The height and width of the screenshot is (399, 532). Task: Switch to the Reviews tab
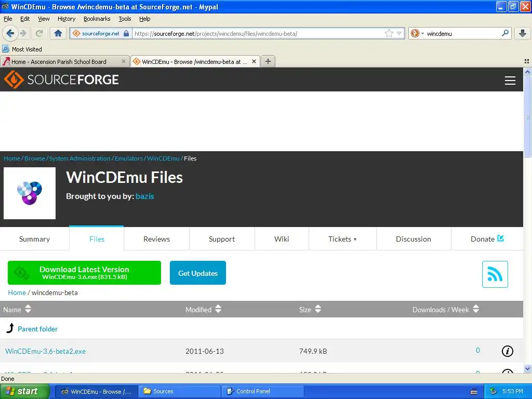156,239
